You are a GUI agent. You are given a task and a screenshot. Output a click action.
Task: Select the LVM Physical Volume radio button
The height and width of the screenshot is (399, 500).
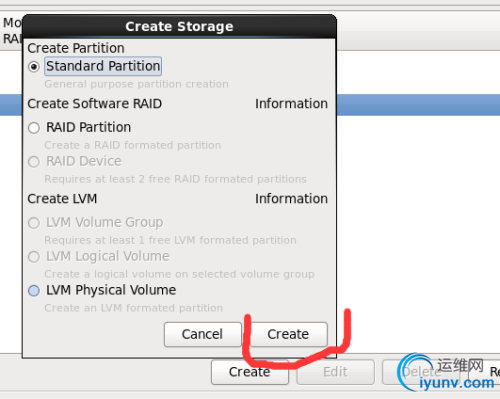point(34,291)
